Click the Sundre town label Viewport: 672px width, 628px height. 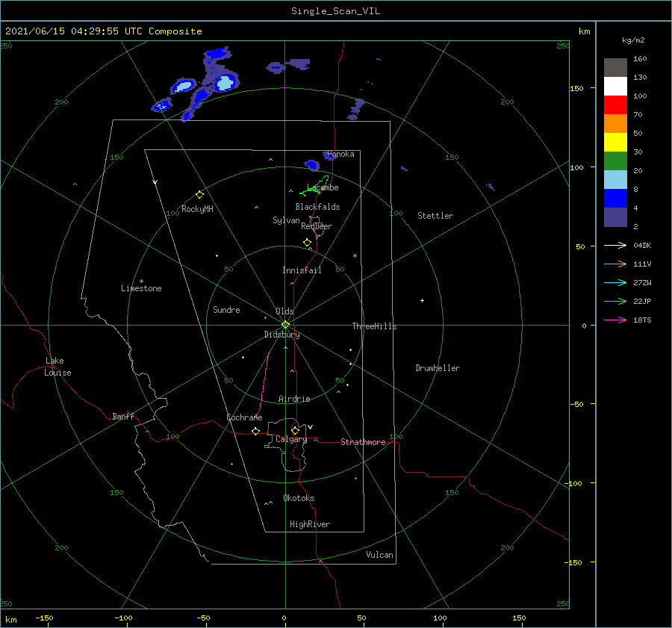(x=226, y=310)
